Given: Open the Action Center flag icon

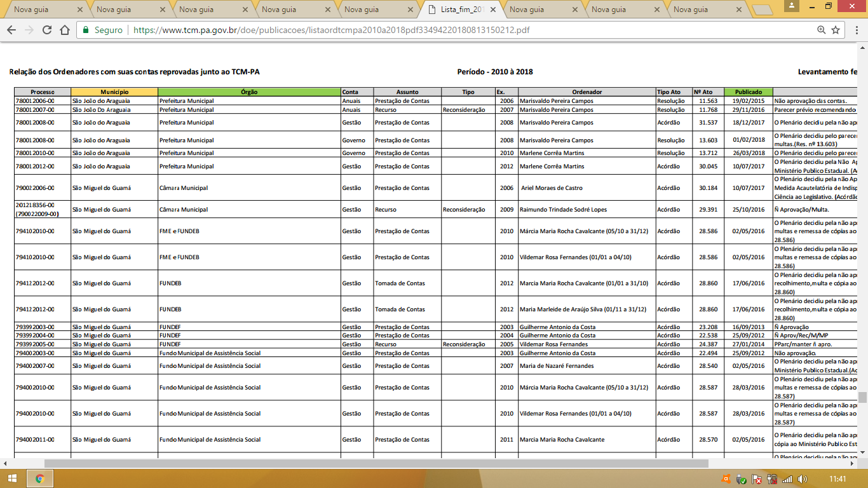Looking at the screenshot, I should pyautogui.click(x=756, y=478).
